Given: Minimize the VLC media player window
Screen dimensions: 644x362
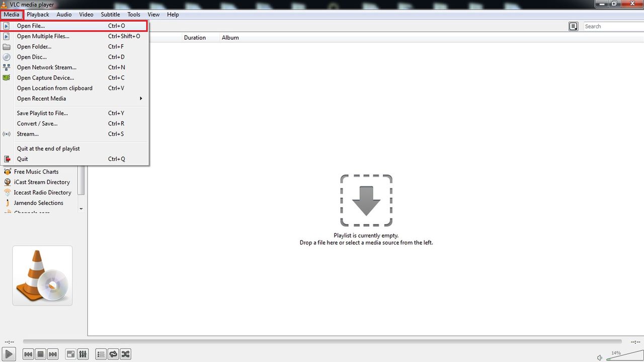Looking at the screenshot, I should tap(602, 4).
